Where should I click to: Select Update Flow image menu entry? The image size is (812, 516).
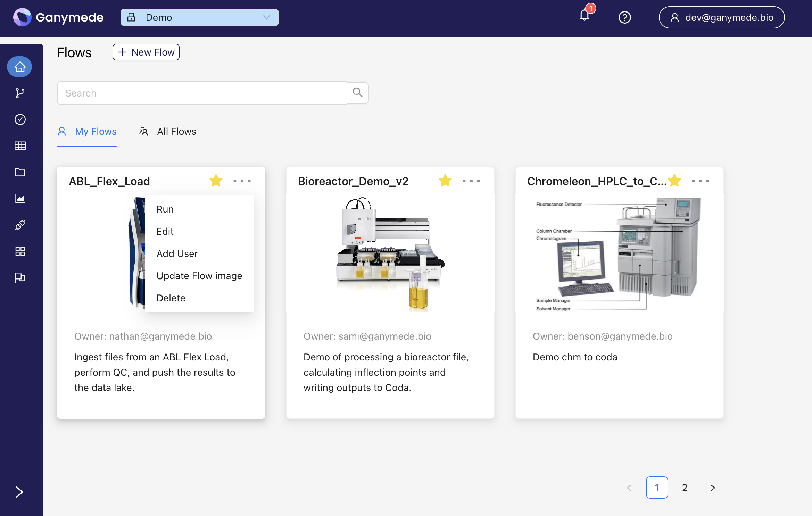[x=199, y=276]
